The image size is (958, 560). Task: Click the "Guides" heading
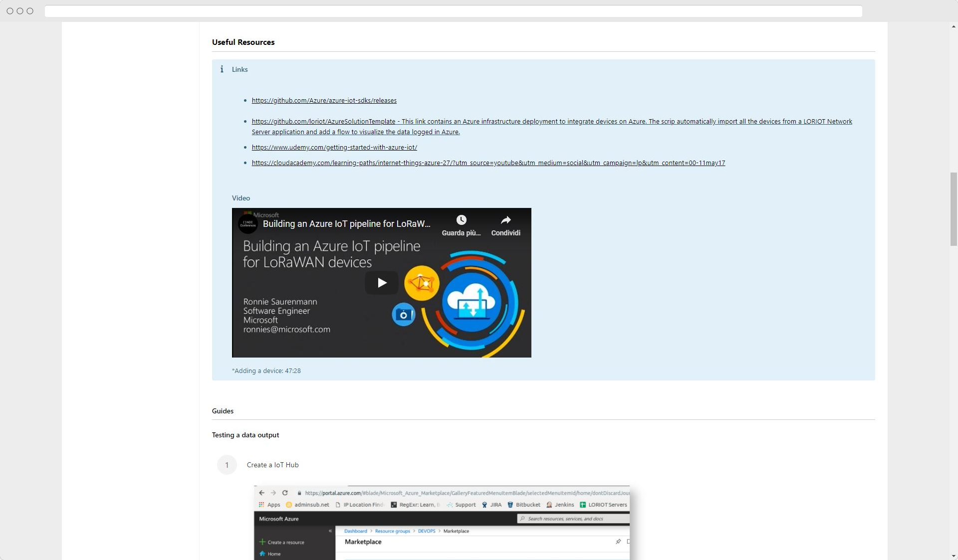223,411
